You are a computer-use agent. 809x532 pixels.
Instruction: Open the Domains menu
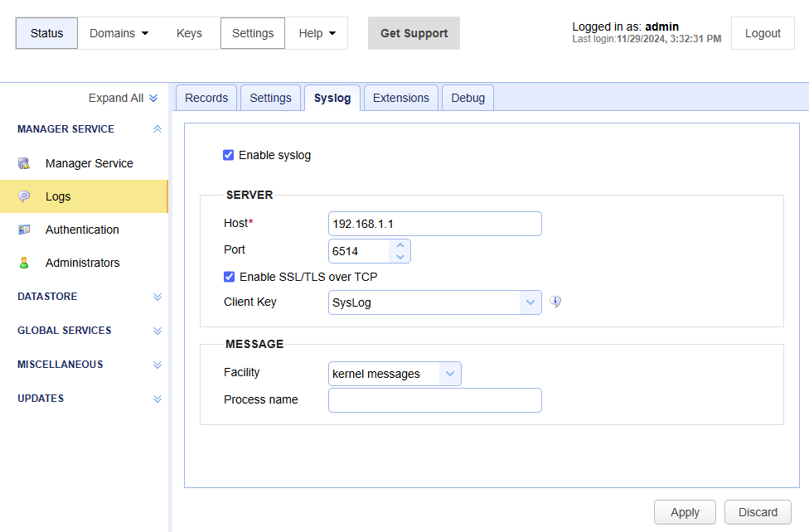(119, 33)
